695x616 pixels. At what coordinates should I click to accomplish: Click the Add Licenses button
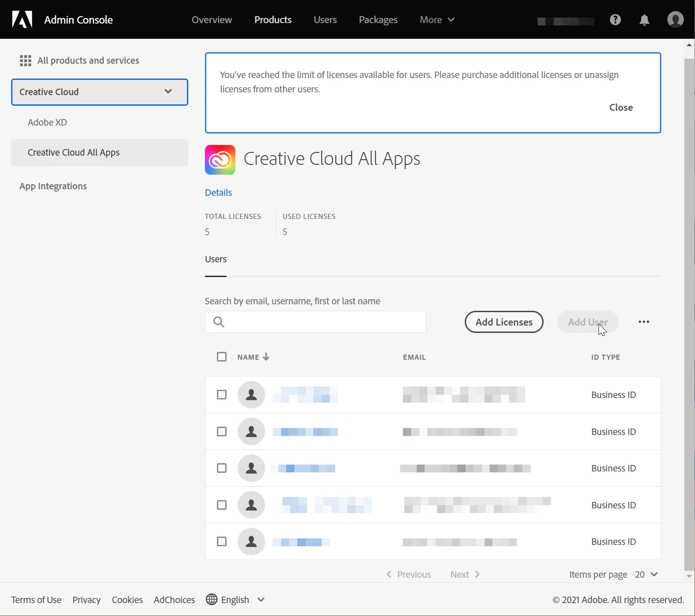coord(504,322)
